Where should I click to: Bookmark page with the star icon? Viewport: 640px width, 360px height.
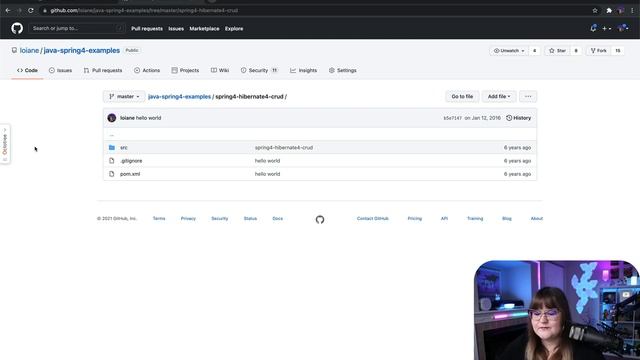coord(595,11)
